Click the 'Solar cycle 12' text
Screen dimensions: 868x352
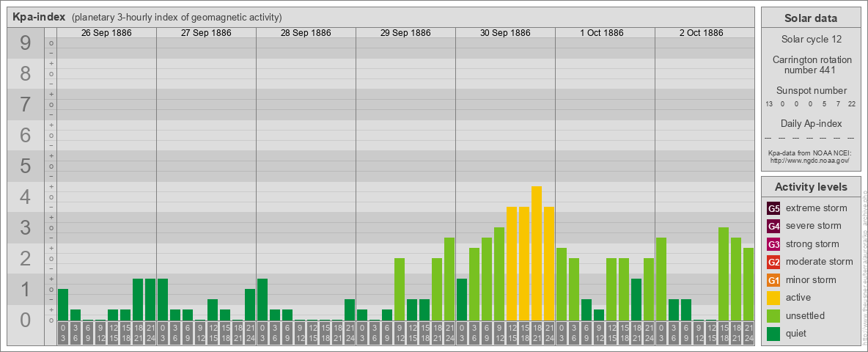[811, 40]
